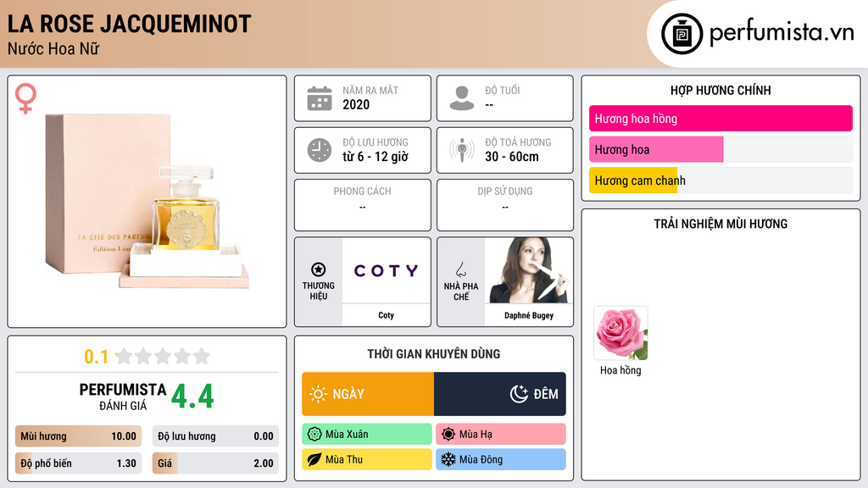Click the Coty brand name link
The height and width of the screenshot is (488, 868).
point(387,315)
